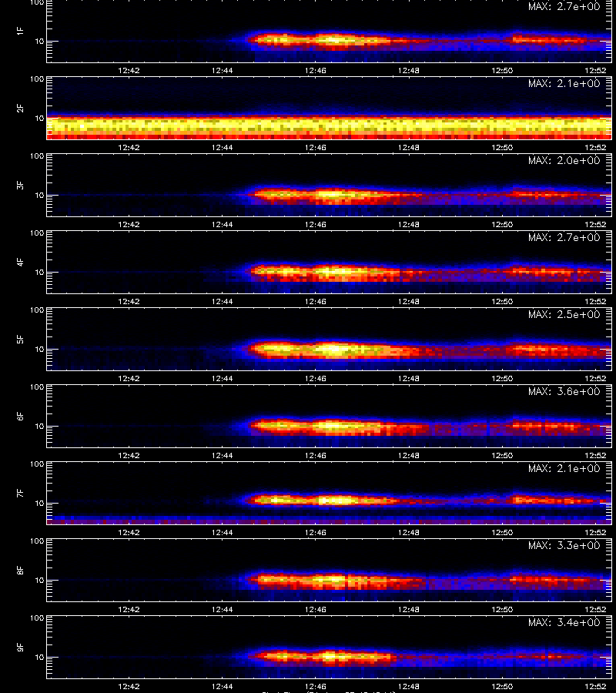This screenshot has height=693, width=616.
Task: Click the 3F panel axis label
Action: [x=20, y=185]
